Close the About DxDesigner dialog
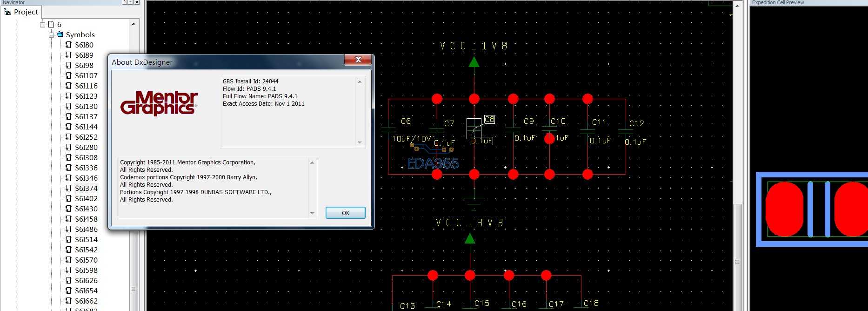868x311 pixels. click(x=358, y=60)
